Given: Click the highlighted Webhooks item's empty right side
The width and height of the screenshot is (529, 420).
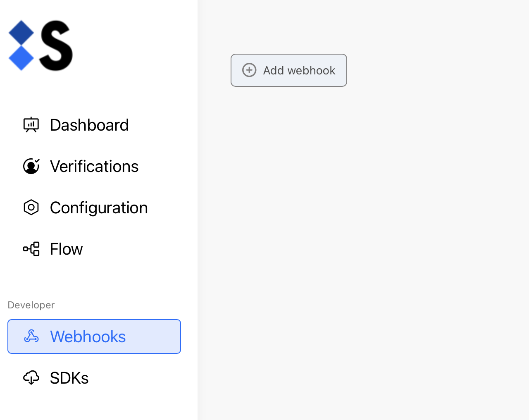Looking at the screenshot, I should (157, 336).
